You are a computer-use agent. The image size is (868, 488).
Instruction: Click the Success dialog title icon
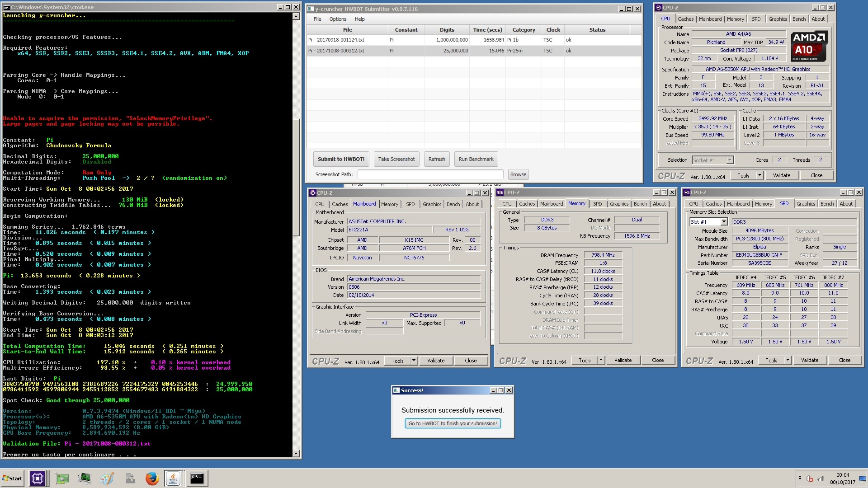coord(396,390)
